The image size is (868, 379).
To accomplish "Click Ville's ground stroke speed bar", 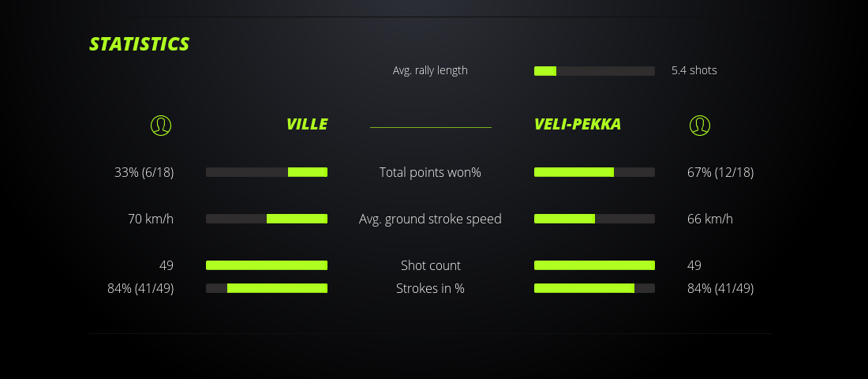I will (x=267, y=219).
